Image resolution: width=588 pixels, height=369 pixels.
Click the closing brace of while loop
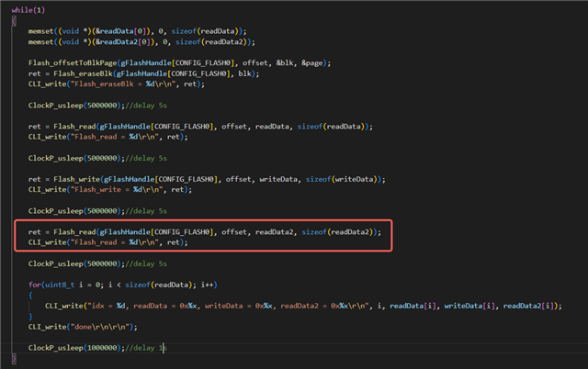(x=14, y=359)
